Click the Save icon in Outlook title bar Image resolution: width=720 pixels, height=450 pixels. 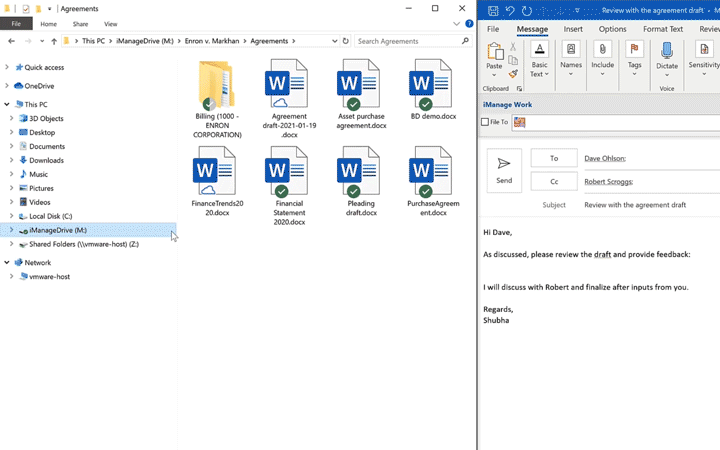point(492,10)
